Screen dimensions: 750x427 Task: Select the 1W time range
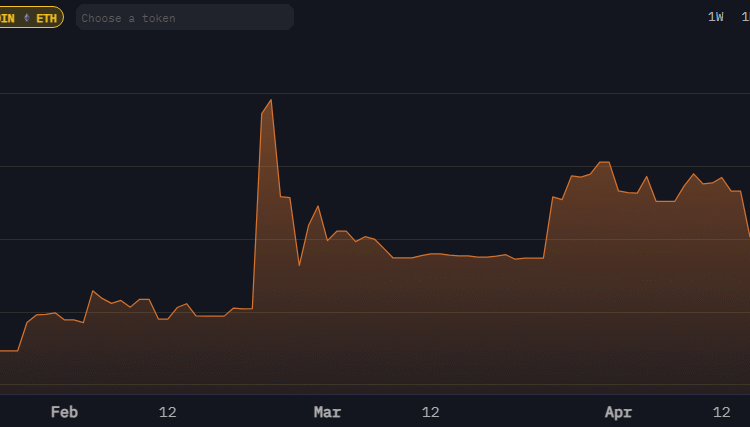click(x=715, y=17)
